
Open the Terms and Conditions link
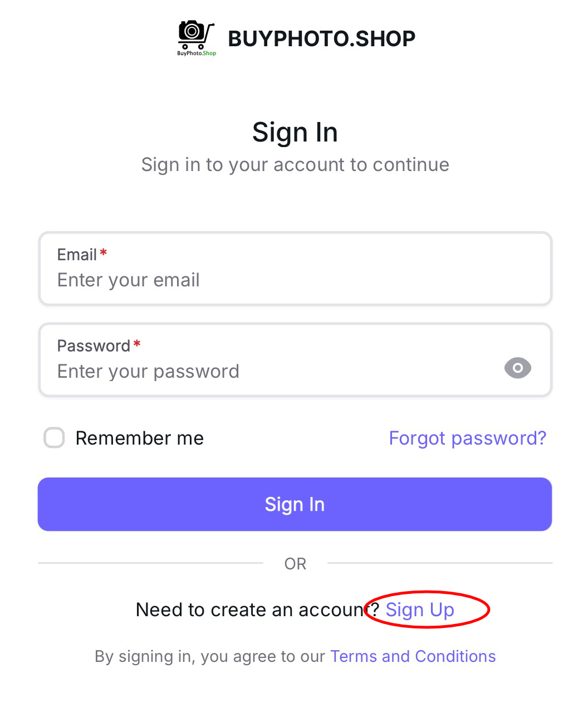click(x=413, y=656)
